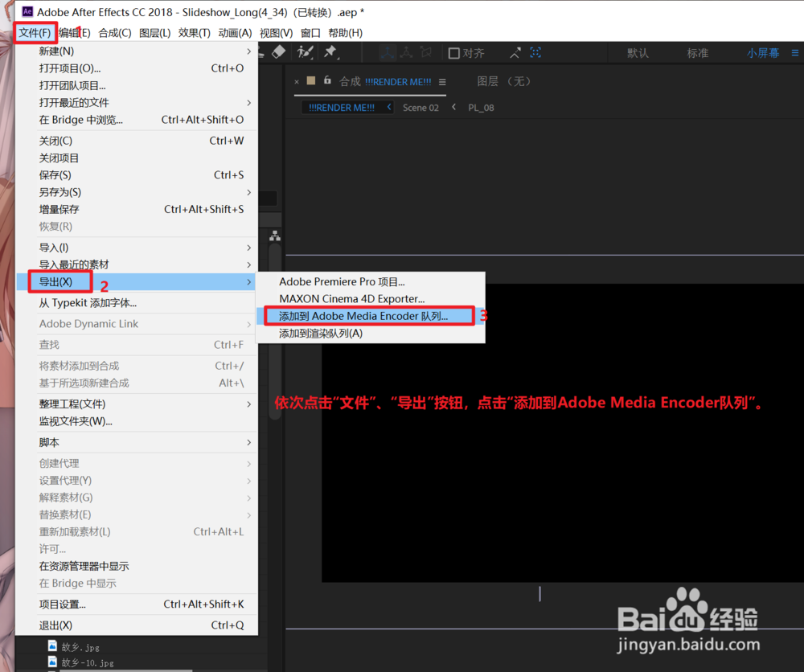Choose 保存(S) menu entry
Image resolution: width=804 pixels, height=672 pixels.
pyautogui.click(x=137, y=174)
